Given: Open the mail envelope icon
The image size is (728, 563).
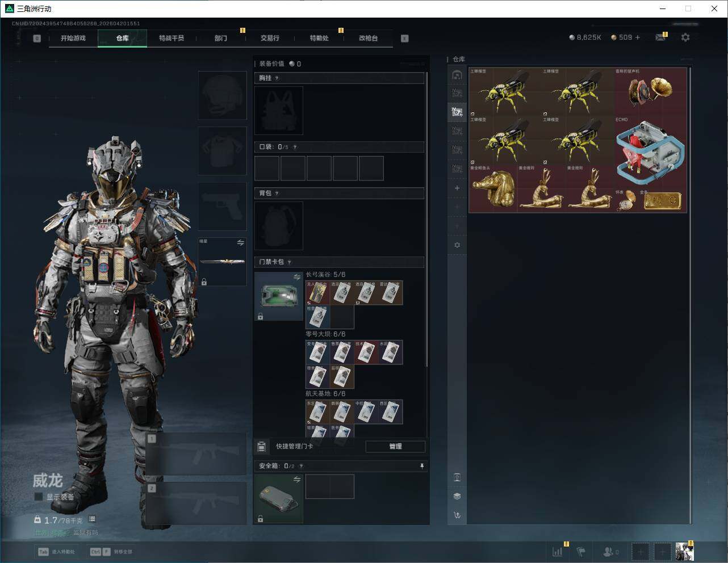Looking at the screenshot, I should 660,37.
